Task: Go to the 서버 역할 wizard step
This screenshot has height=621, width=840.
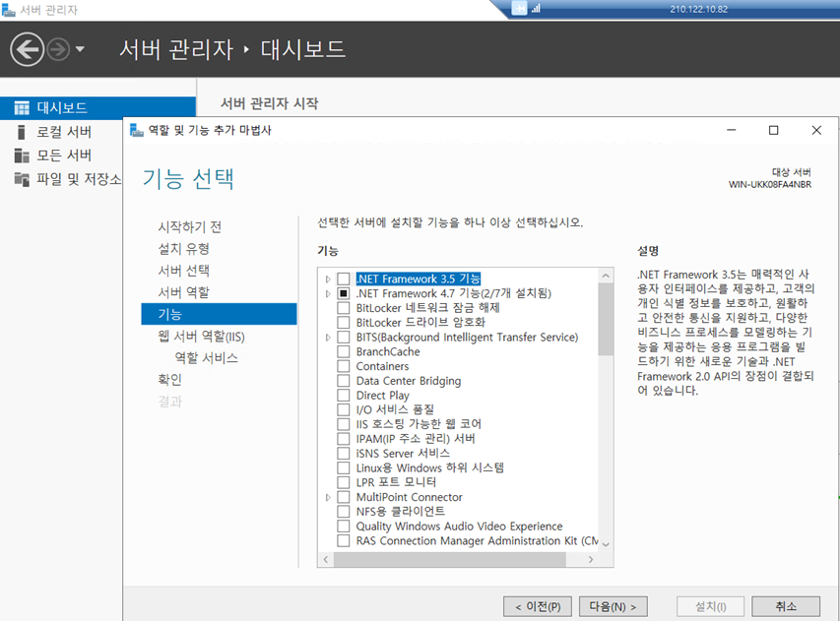Action: [x=183, y=292]
